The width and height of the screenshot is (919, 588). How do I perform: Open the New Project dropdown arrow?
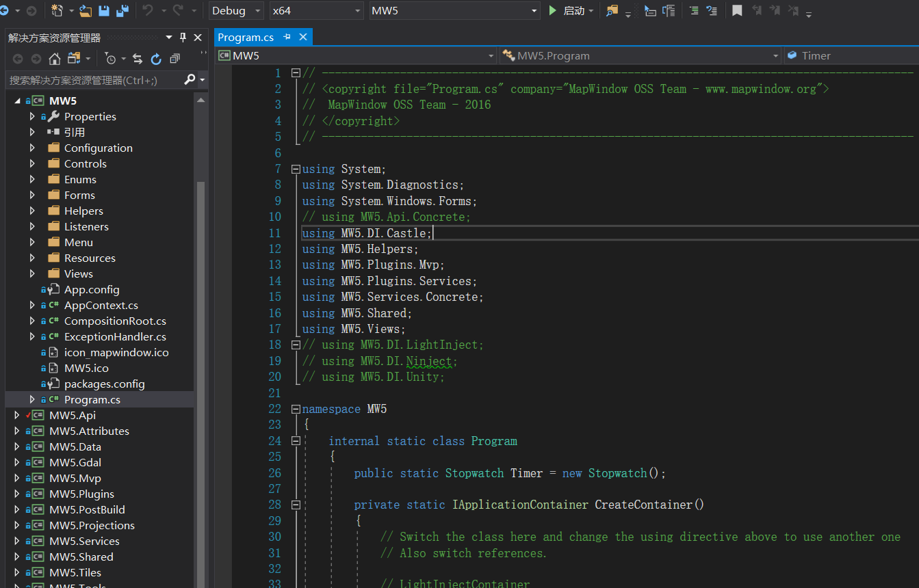(71, 11)
